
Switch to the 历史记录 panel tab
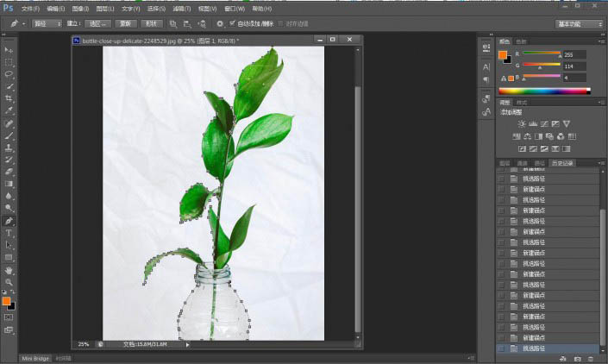click(x=562, y=162)
